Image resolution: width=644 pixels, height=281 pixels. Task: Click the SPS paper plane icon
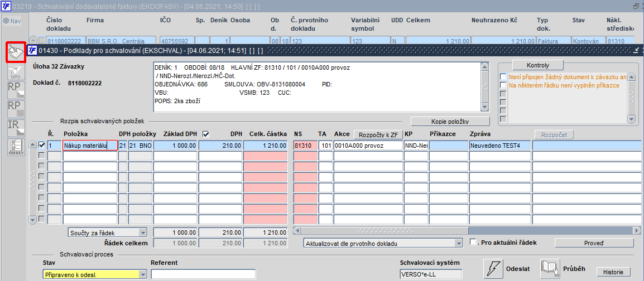click(16, 72)
